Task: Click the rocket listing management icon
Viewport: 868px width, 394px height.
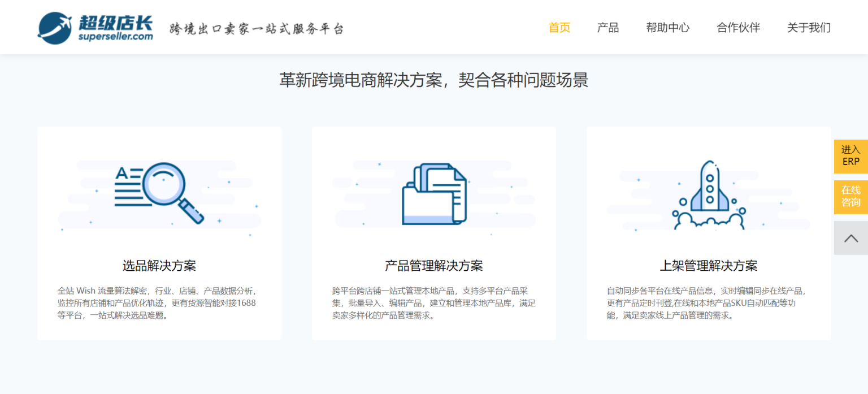Action: pos(709,195)
